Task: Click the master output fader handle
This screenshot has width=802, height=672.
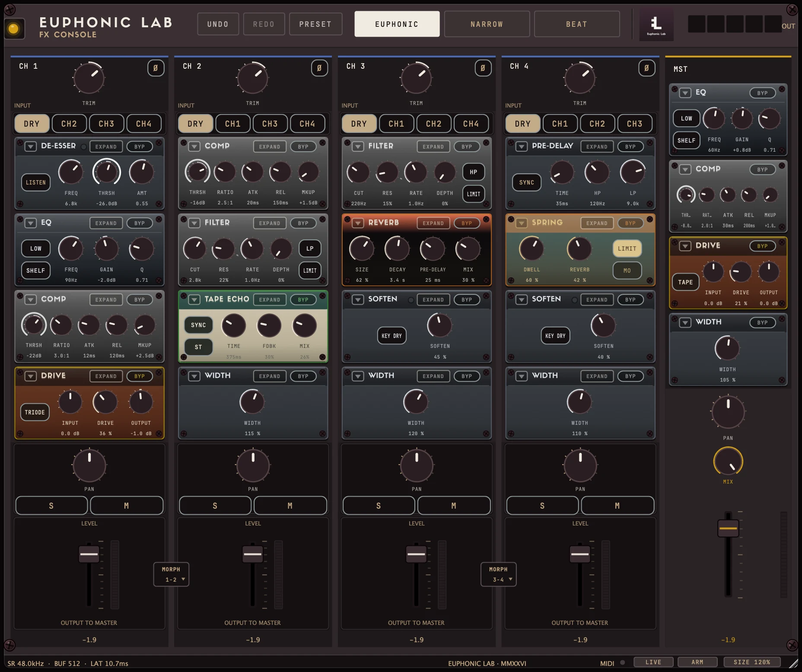Action: [x=728, y=529]
